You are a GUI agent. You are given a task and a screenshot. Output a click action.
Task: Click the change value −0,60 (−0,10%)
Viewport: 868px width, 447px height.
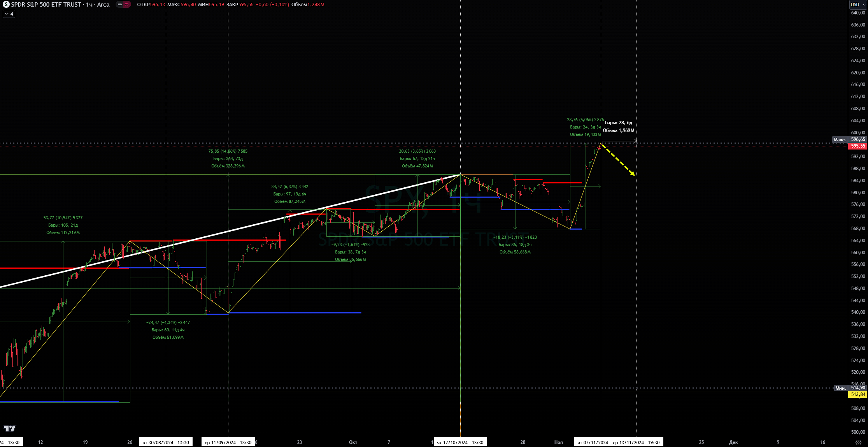[272, 5]
